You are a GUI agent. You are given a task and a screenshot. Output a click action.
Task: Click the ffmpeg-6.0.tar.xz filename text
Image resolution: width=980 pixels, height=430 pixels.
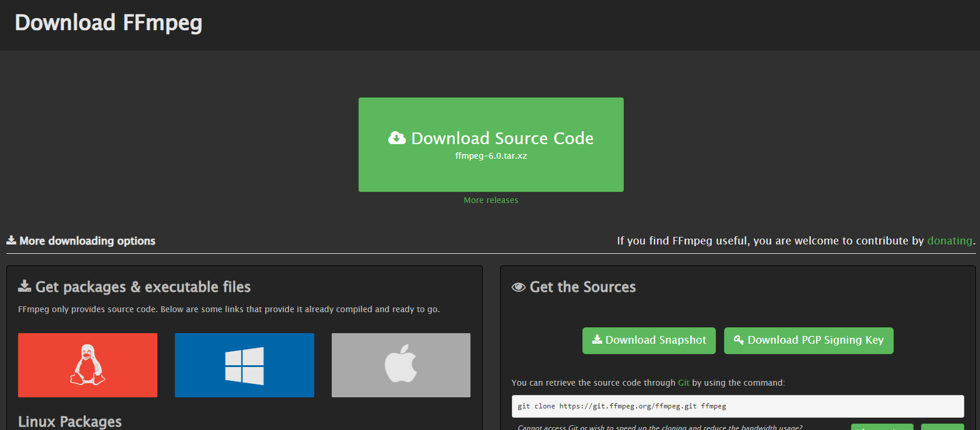(491, 156)
